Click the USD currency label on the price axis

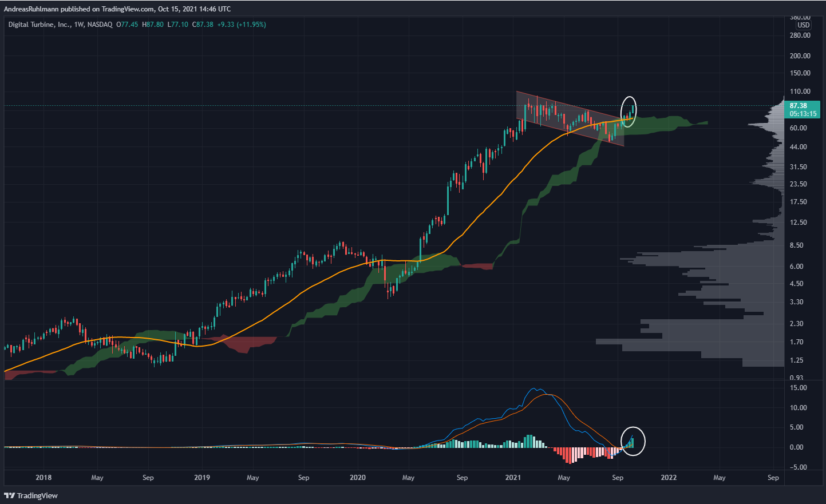[x=804, y=25]
